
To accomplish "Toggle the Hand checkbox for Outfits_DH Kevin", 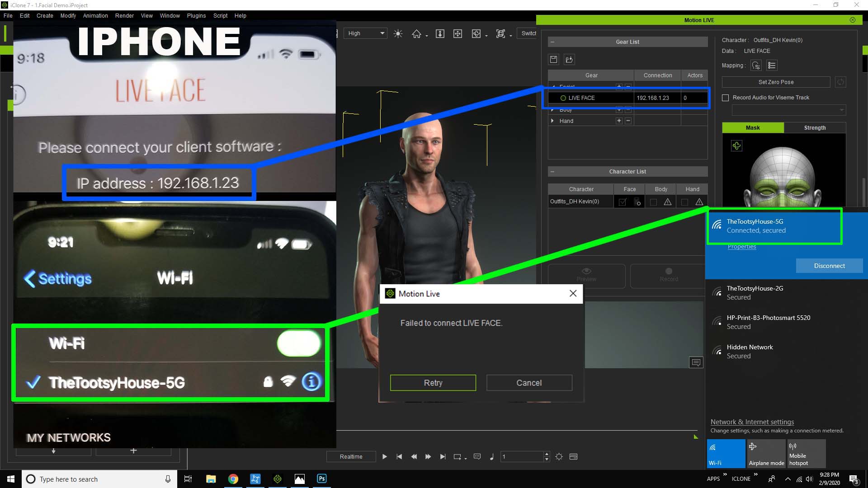I will [684, 202].
